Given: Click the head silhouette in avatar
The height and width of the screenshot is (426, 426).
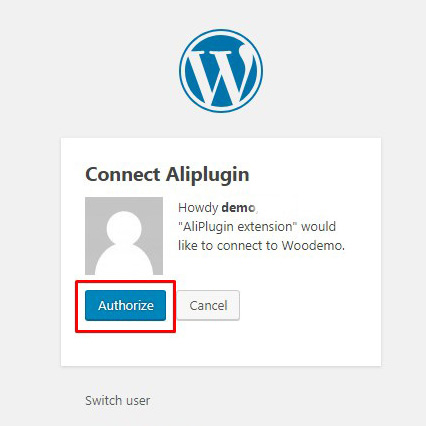Looking at the screenshot, I should coord(124,228).
